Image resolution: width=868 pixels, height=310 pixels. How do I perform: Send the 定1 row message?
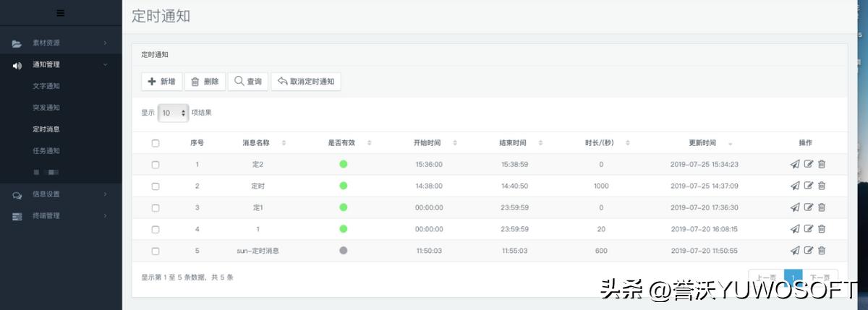point(795,207)
